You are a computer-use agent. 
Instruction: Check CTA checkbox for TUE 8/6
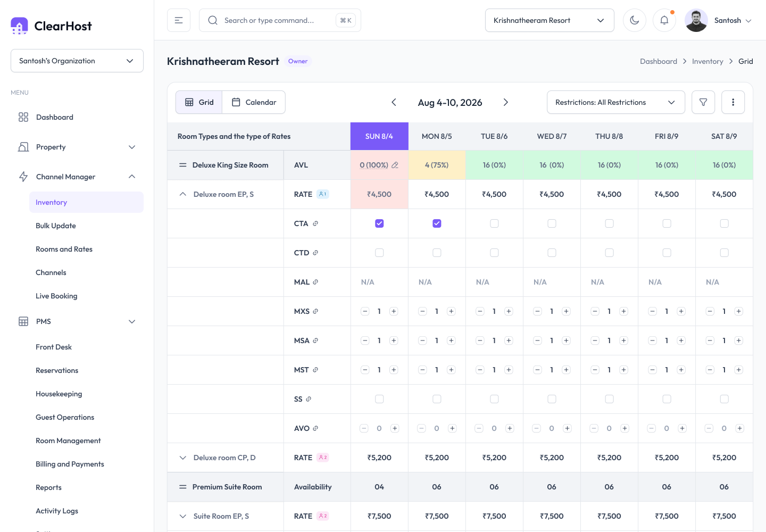point(494,223)
